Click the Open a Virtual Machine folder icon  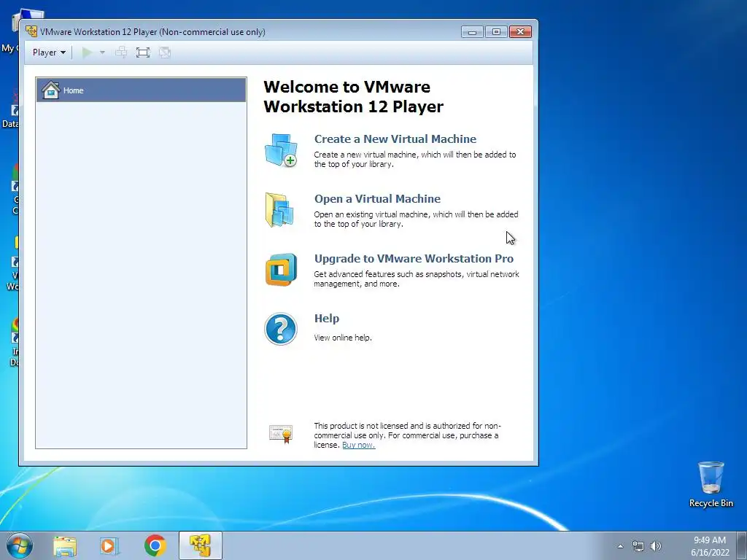(x=279, y=210)
